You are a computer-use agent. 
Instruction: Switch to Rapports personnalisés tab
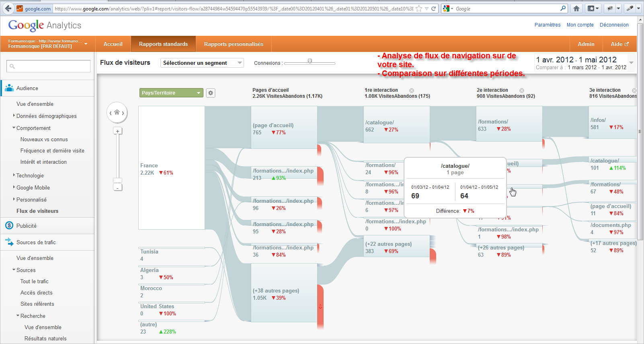coord(234,44)
